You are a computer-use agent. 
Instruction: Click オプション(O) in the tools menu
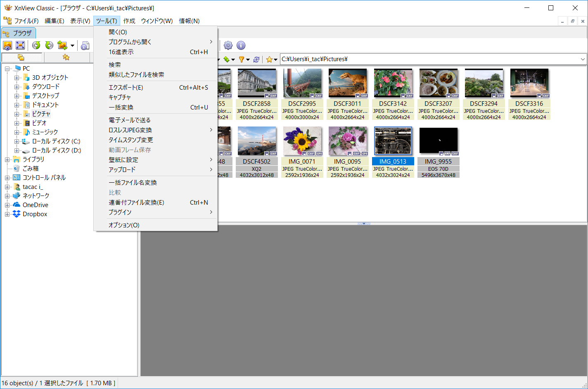[x=156, y=225]
